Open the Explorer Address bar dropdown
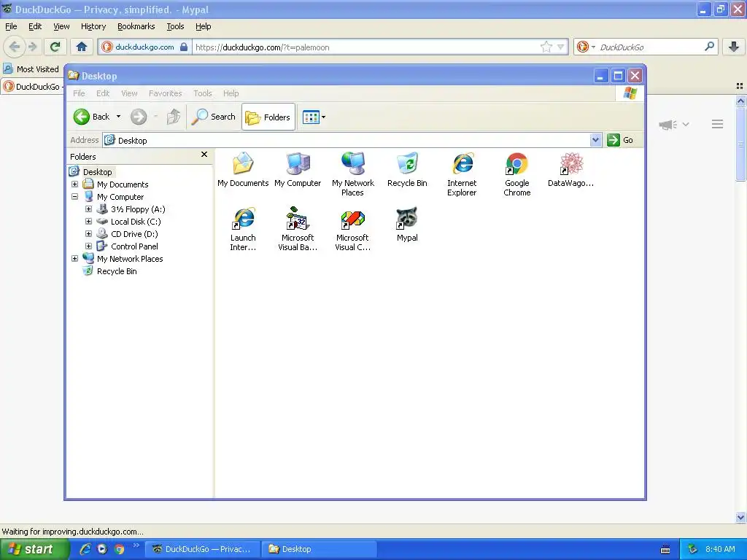This screenshot has height=560, width=747. pos(595,140)
